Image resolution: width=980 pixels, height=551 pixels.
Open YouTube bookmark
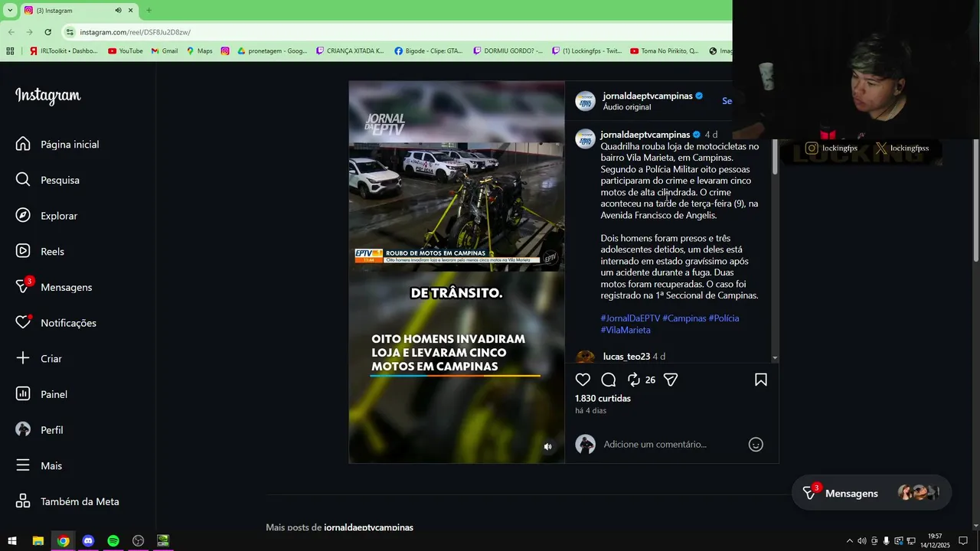pos(126,51)
